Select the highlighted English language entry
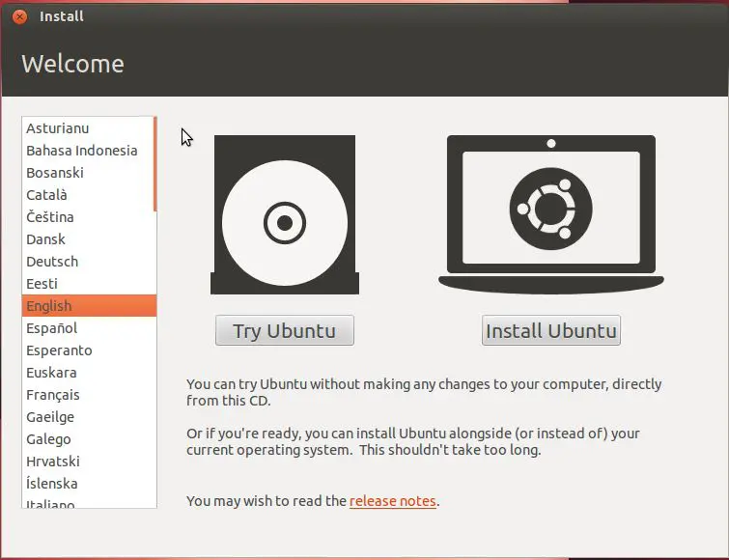This screenshot has height=560, width=729. [x=89, y=306]
